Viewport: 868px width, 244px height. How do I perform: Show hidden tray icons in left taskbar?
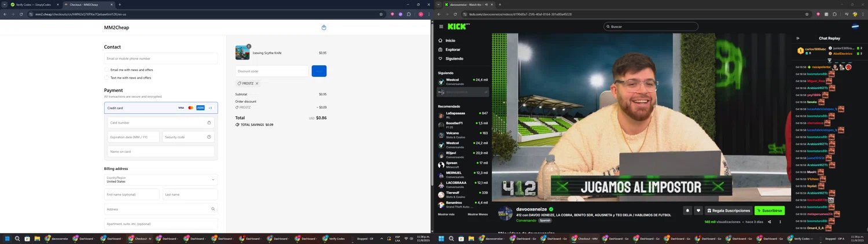tap(381, 238)
